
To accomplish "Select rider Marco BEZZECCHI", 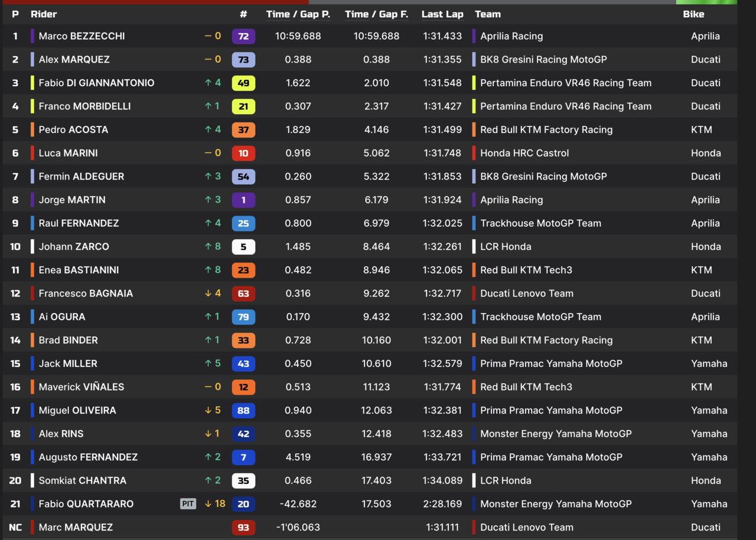I will click(82, 36).
